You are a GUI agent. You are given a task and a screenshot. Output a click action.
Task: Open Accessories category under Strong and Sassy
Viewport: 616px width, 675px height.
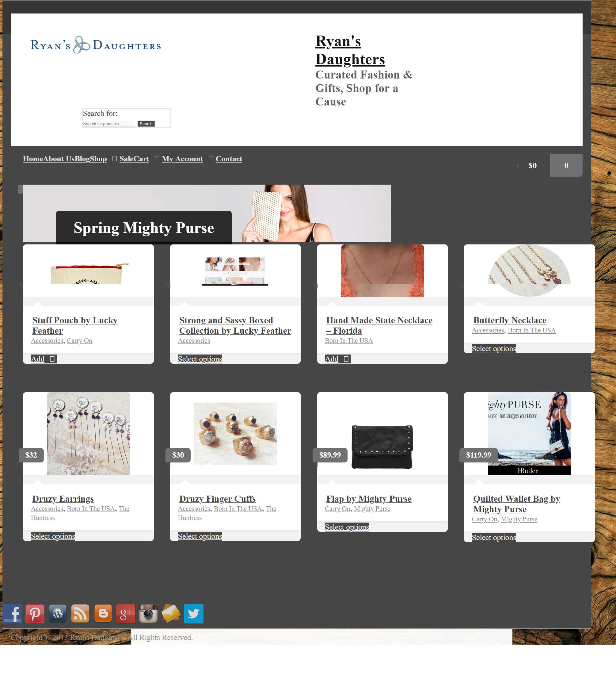point(194,341)
